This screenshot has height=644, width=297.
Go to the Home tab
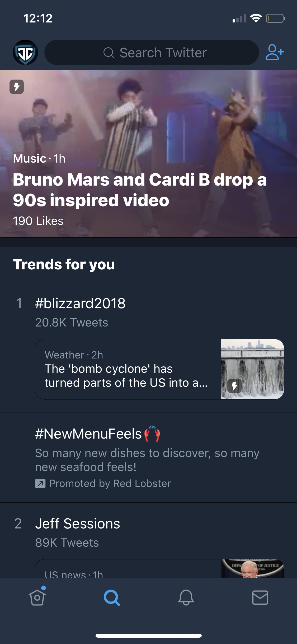(37, 597)
